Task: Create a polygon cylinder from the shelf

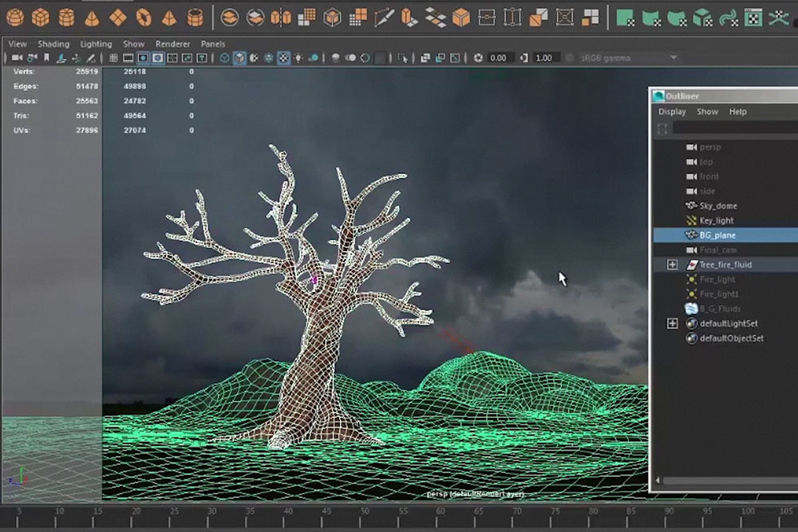Action: click(x=66, y=18)
